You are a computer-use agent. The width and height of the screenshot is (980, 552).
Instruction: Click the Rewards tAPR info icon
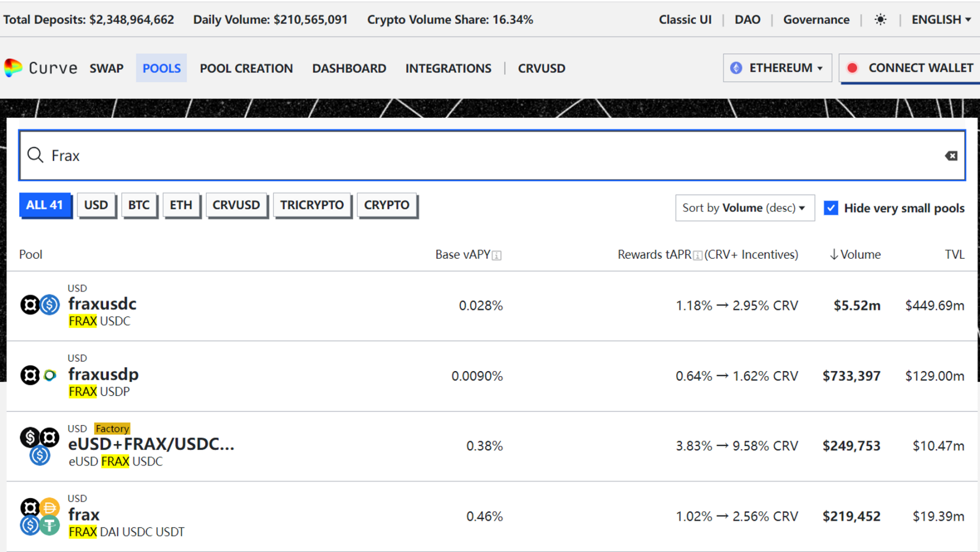coord(697,256)
